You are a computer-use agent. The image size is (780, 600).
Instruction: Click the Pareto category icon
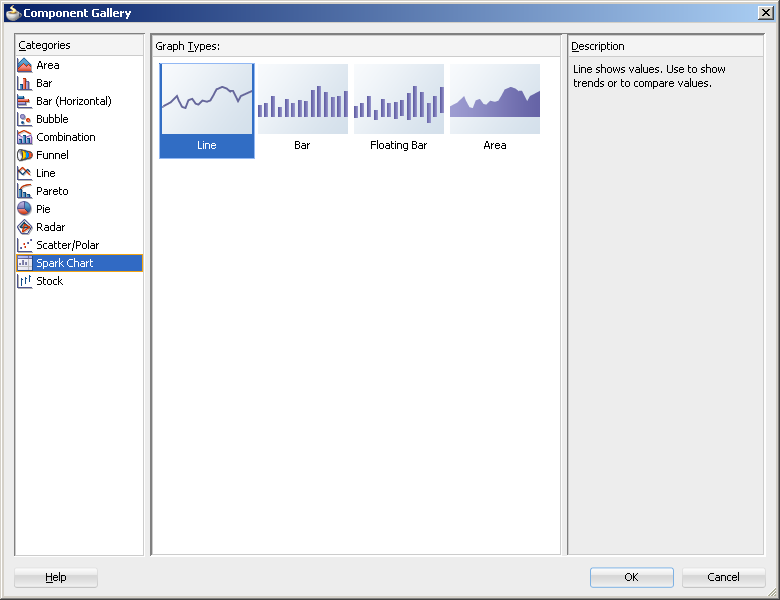(24, 191)
